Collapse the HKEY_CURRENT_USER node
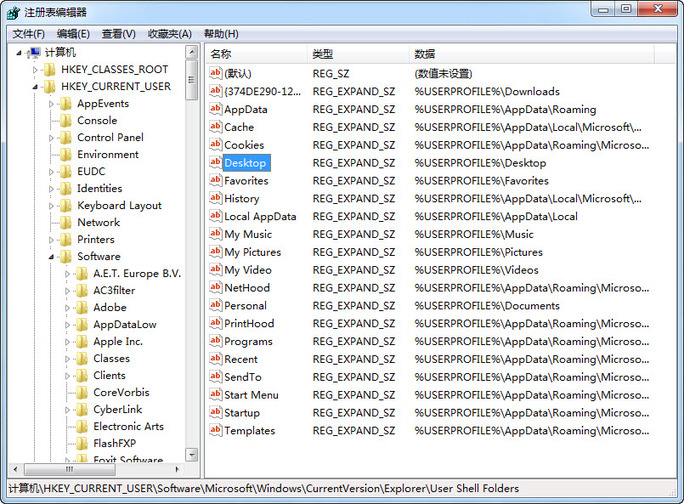 coord(35,87)
